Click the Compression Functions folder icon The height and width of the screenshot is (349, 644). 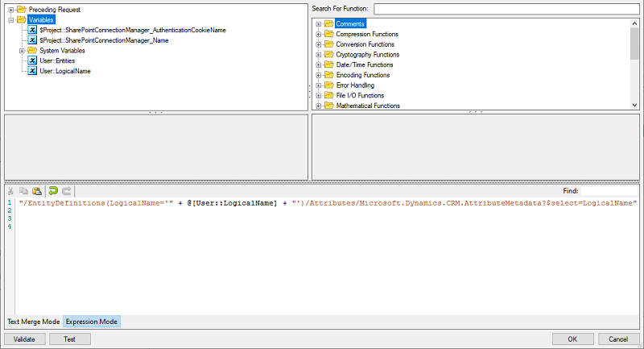click(328, 34)
